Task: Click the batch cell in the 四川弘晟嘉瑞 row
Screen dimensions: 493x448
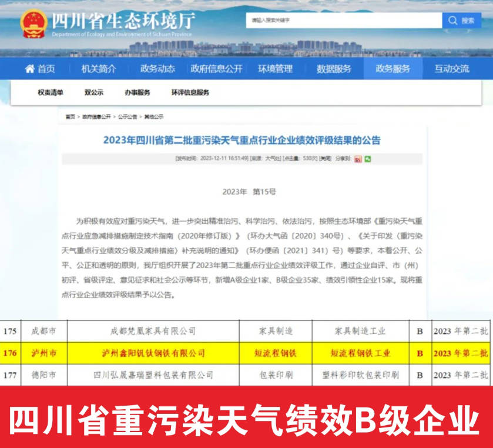Action: pyautogui.click(x=461, y=375)
